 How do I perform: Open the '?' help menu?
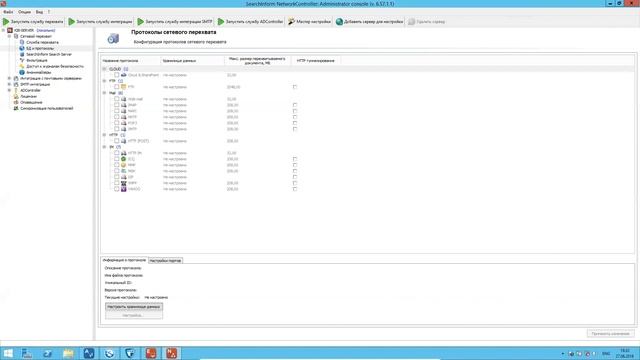point(49,12)
